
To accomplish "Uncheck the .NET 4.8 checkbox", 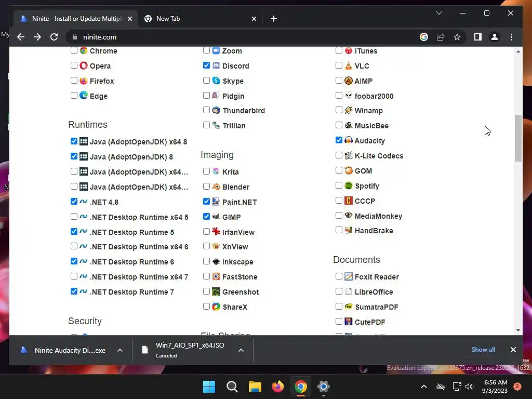I will click(74, 201).
